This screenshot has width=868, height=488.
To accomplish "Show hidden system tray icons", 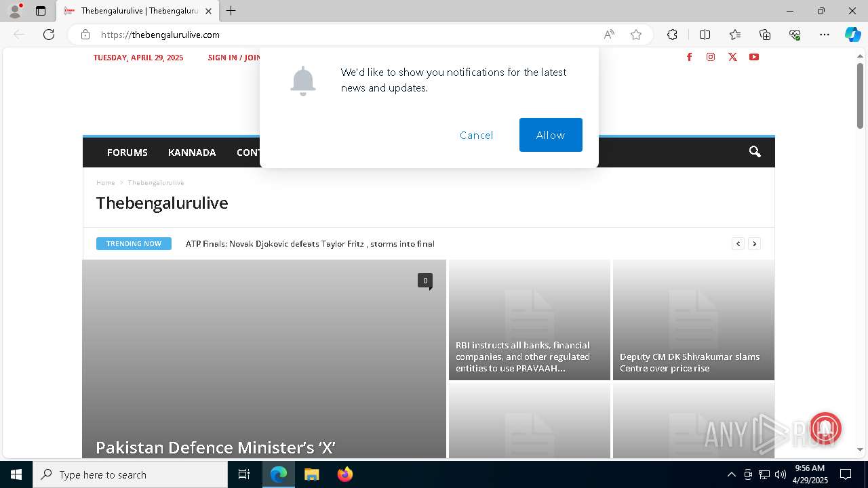I will (731, 474).
